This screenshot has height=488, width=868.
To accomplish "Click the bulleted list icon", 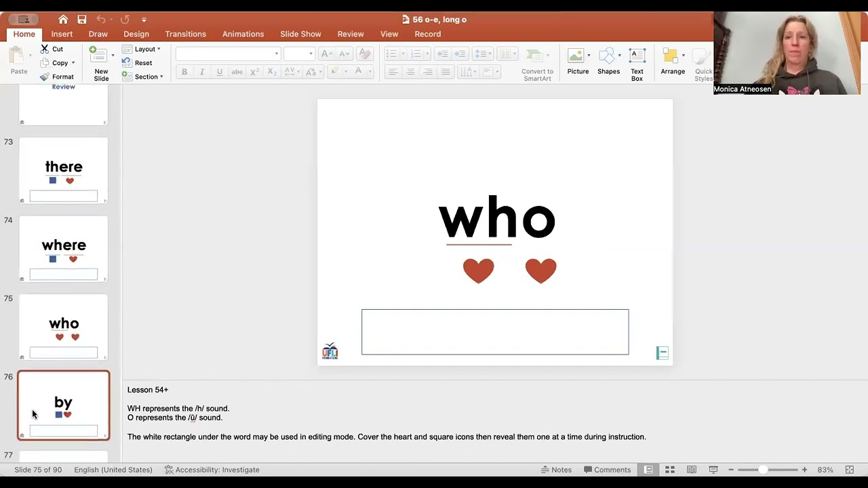I will pyautogui.click(x=391, y=54).
